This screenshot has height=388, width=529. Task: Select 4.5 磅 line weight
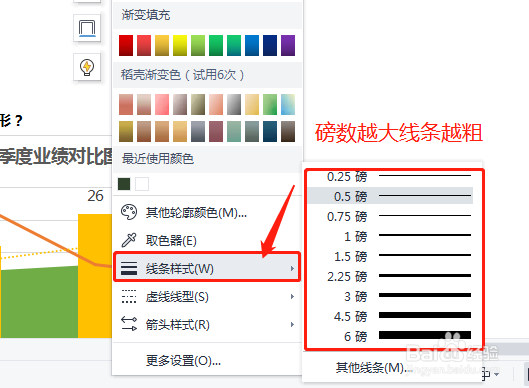pos(390,316)
